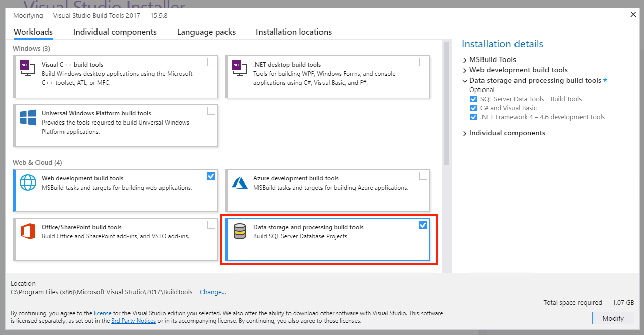Click the Modify button
The image size is (644, 335).
tap(613, 318)
